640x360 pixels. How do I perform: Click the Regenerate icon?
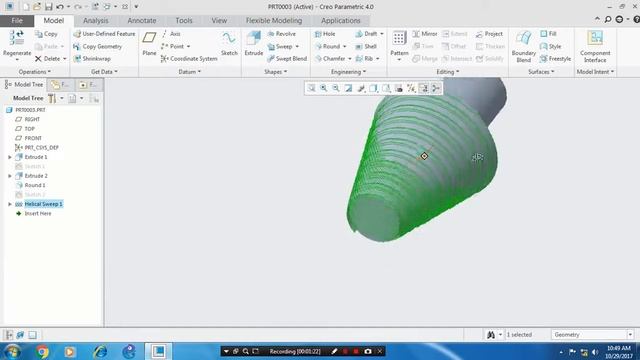tap(17, 38)
